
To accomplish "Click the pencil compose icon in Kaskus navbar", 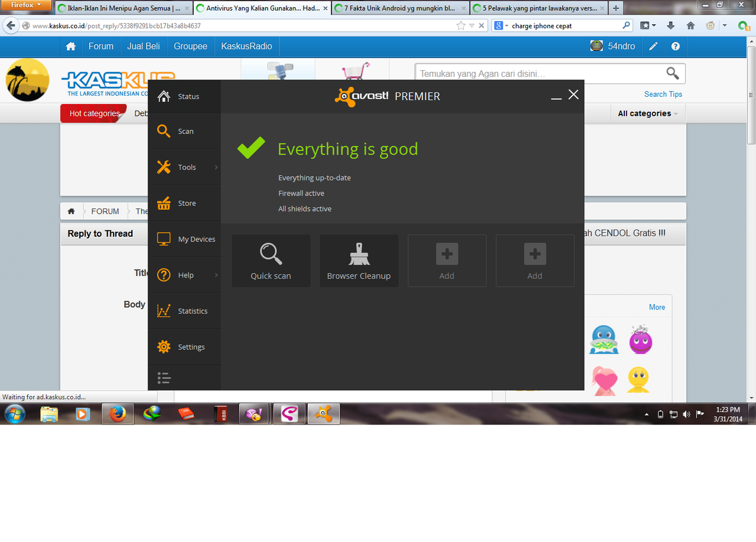I will point(653,46).
